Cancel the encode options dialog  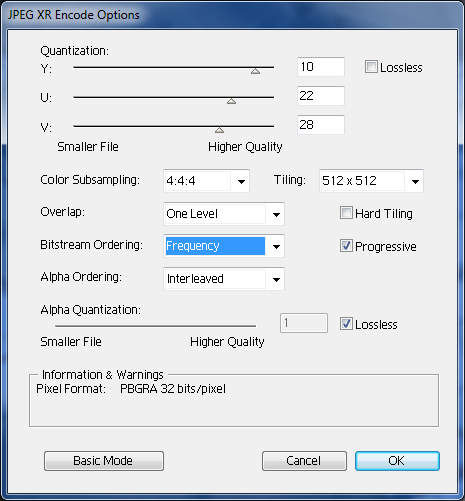(x=304, y=461)
